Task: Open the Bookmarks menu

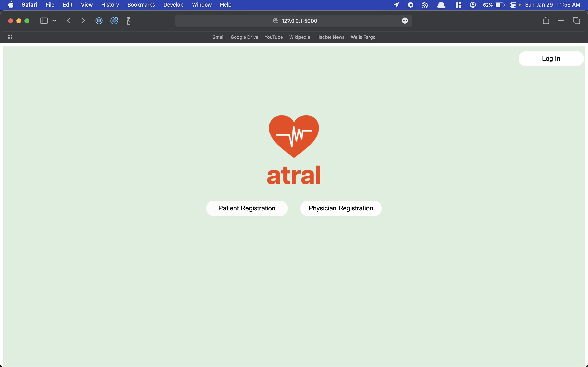Action: coord(141,5)
